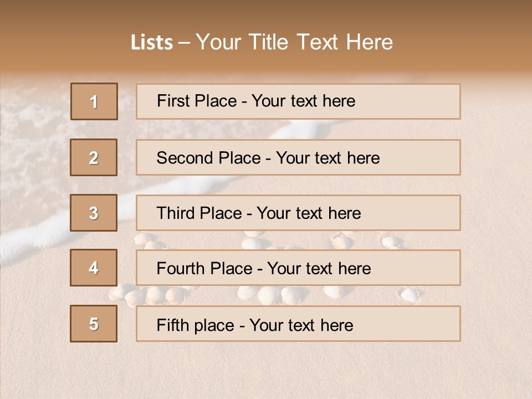Click the words Your Title Text Here
The height and width of the screenshot is (399, 532).
pyautogui.click(x=294, y=42)
